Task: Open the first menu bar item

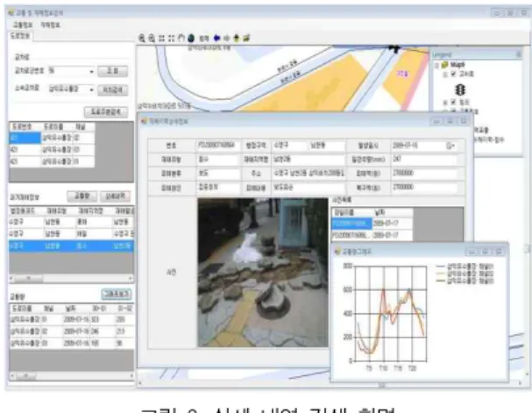Action: [23, 25]
